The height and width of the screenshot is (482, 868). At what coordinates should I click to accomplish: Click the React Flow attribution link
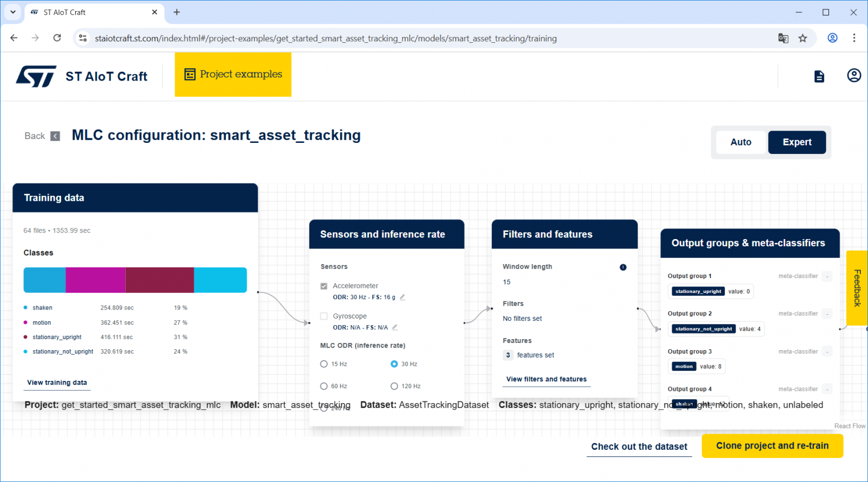850,426
